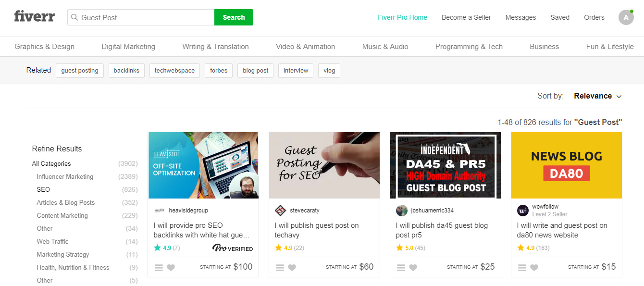The height and width of the screenshot is (286, 644).
Task: Favorite the stevecaraty gig with heart
Action: tap(292, 268)
